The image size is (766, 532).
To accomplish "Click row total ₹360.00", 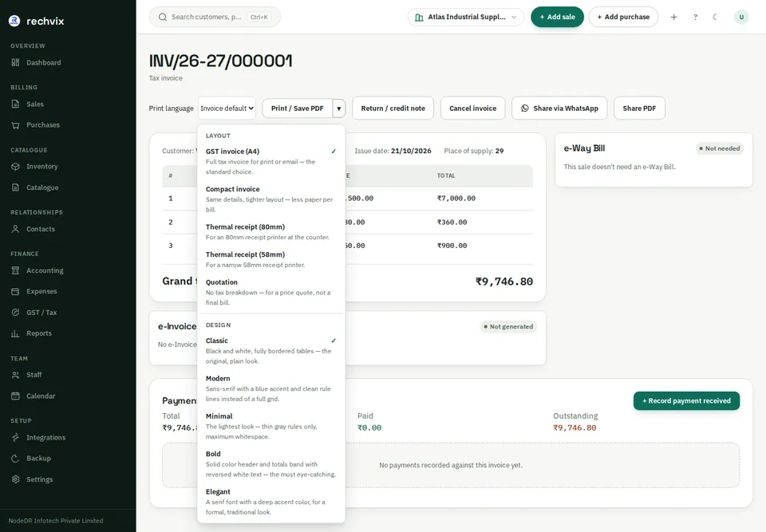I will pyautogui.click(x=452, y=223).
